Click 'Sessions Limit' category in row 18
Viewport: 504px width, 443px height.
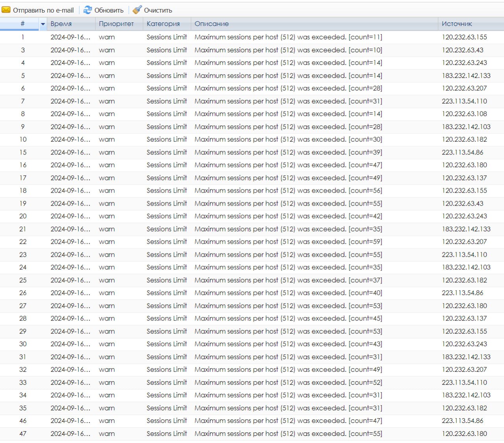coord(167,191)
